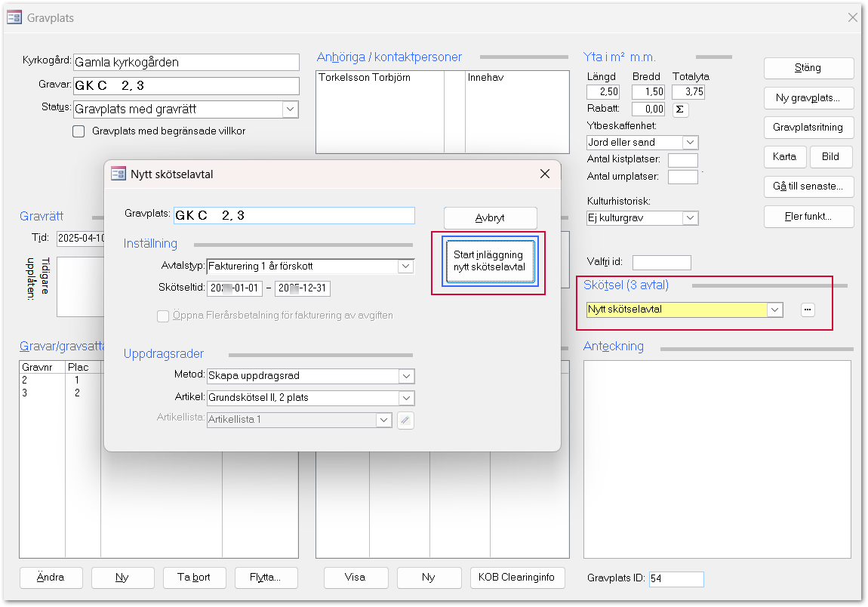Open the Status dropdown list
868x607 pixels.
click(290, 109)
